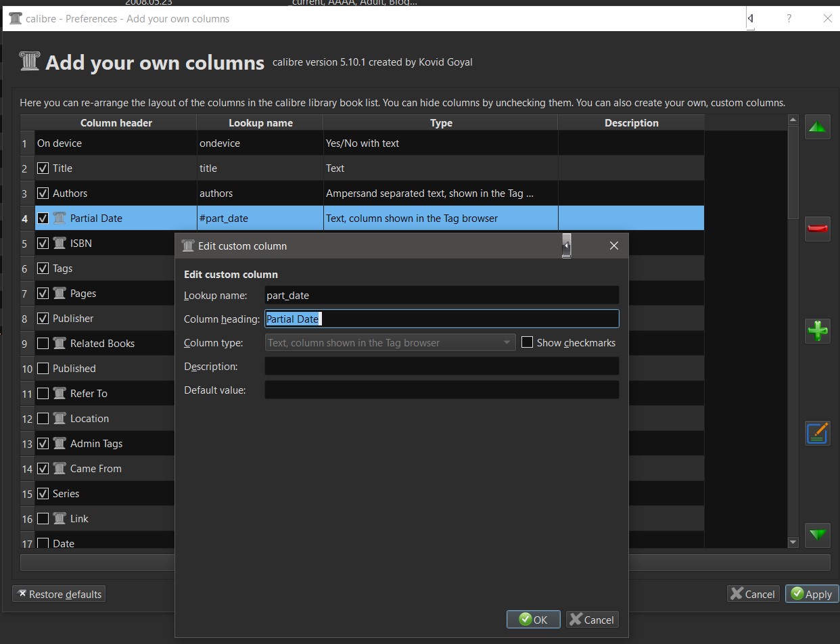Uncheck the Tags column checkbox

point(43,269)
